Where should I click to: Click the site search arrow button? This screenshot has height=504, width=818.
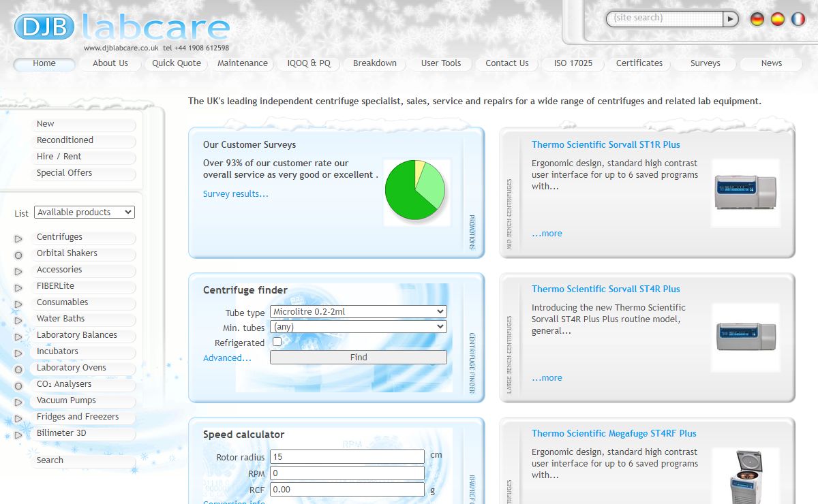[x=731, y=18]
